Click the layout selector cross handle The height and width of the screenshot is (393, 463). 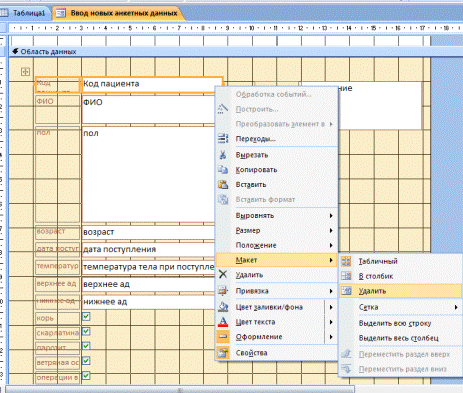(x=25, y=71)
